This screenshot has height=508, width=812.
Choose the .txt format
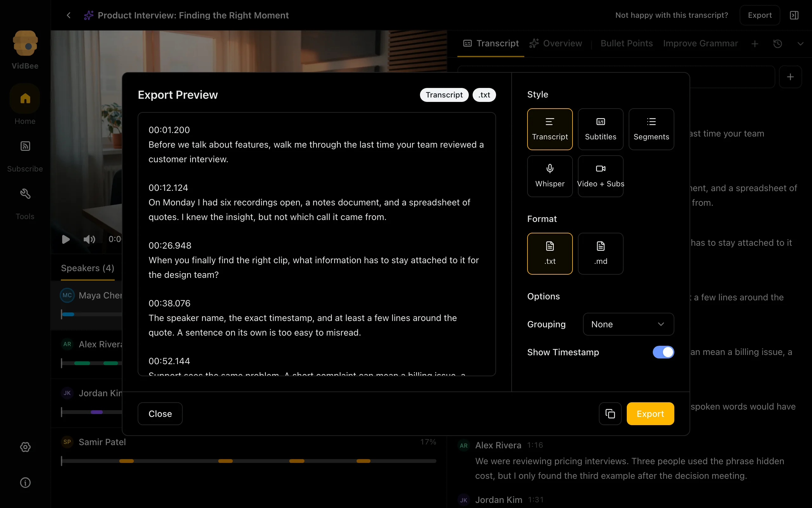click(550, 254)
